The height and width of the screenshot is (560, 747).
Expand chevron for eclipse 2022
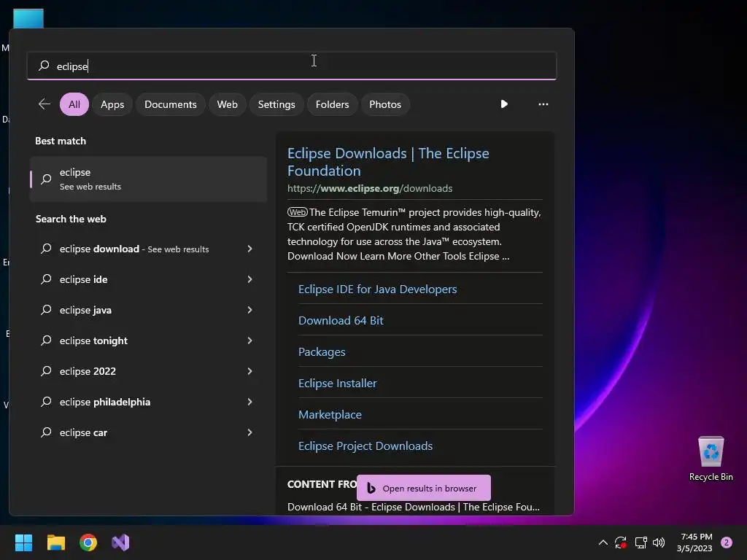point(249,371)
